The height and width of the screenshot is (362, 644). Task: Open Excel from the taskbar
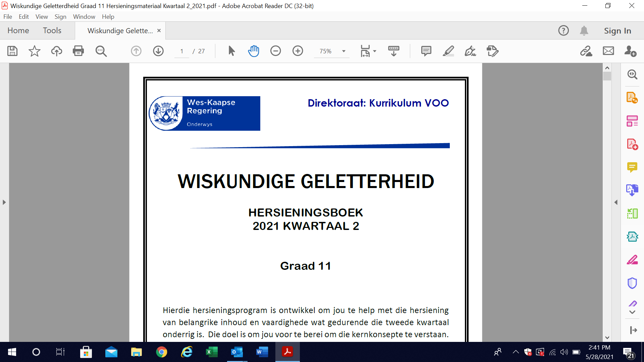[x=212, y=352]
